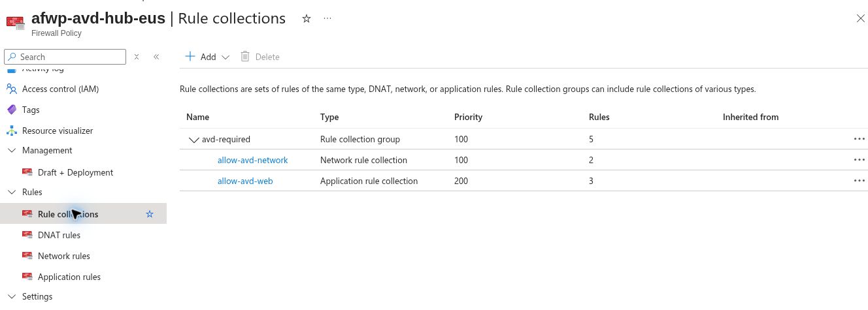This screenshot has height=310, width=868.
Task: Click the Draft + Deployment icon
Action: pyautogui.click(x=27, y=172)
